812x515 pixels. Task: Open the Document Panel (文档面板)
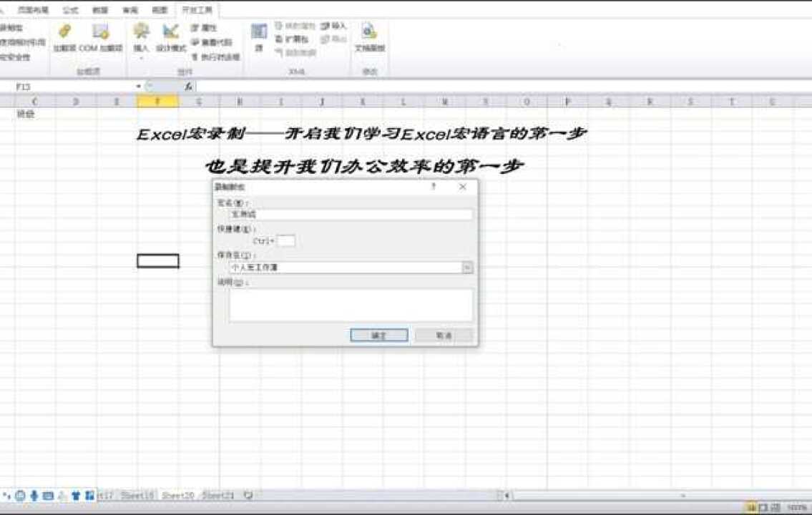369,37
